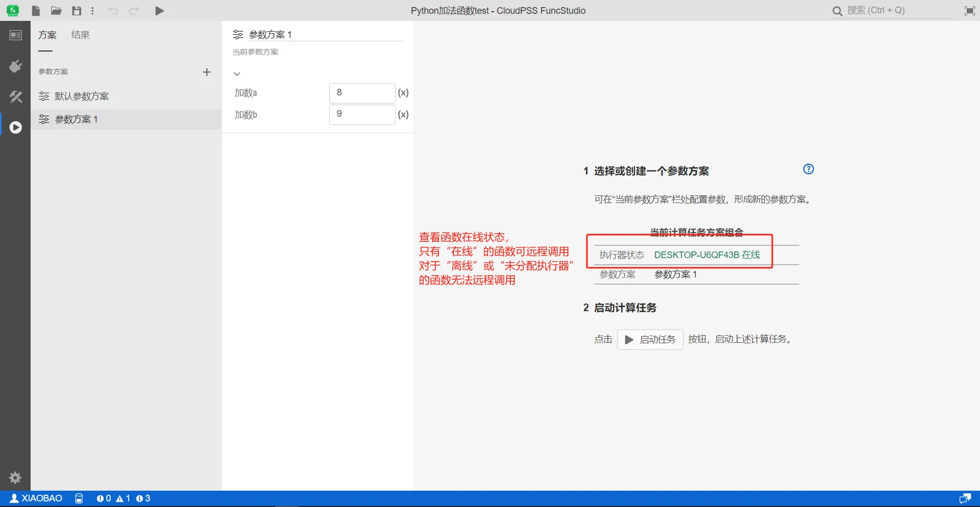Open the interface plug tab in the sidebar
The height and width of the screenshot is (507, 980).
16,66
